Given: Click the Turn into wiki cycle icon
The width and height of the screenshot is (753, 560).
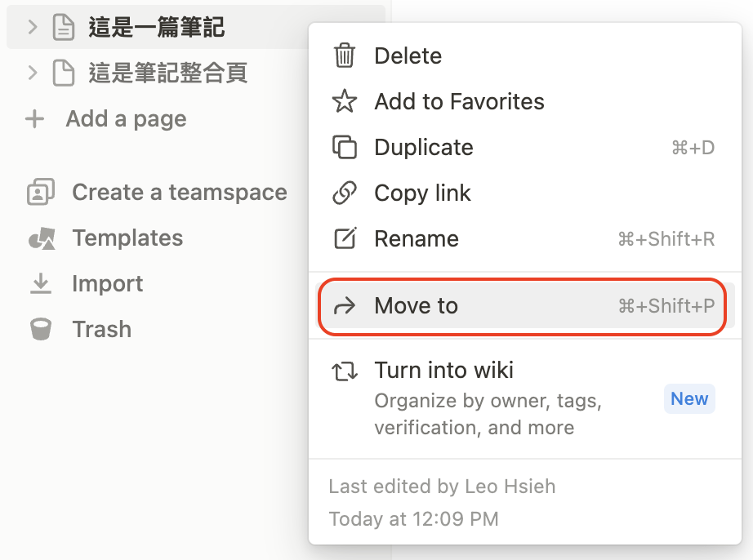Looking at the screenshot, I should (x=345, y=371).
